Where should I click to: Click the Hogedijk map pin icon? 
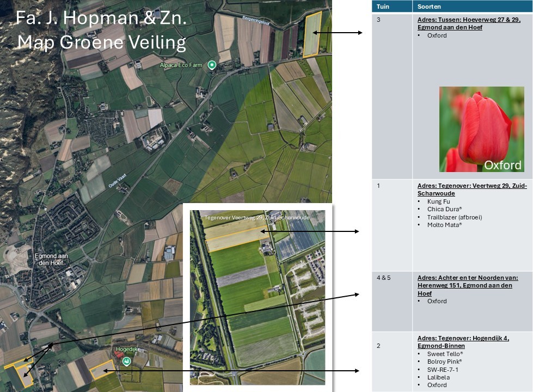click(x=126, y=361)
